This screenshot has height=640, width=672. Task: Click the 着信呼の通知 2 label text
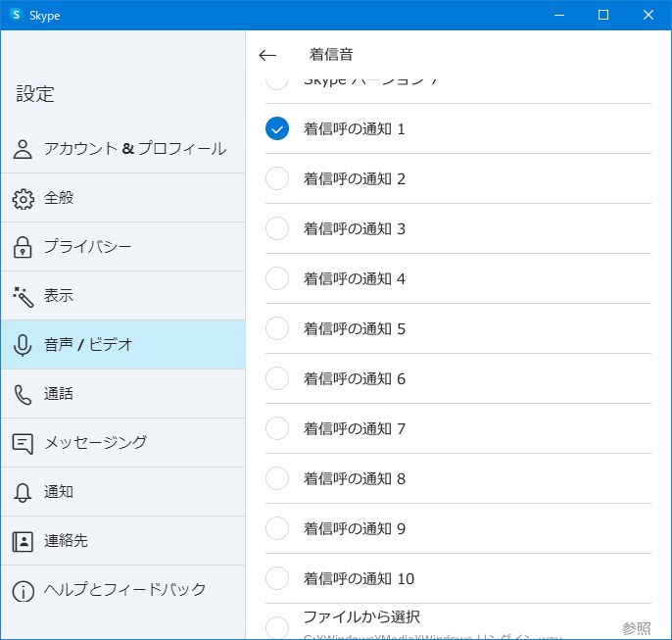355,178
